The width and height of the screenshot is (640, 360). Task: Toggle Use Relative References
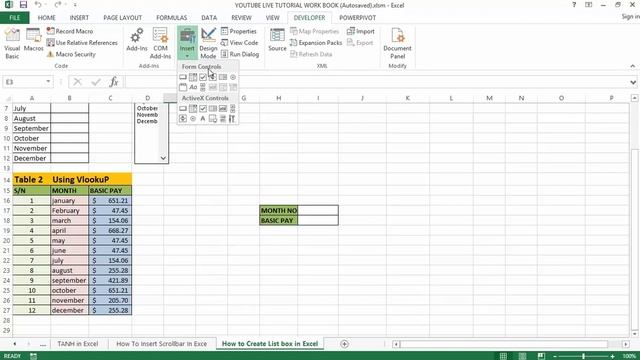82,42
